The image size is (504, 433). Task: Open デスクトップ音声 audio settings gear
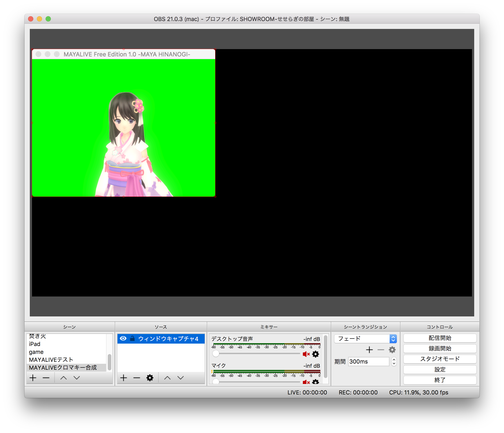pos(316,354)
